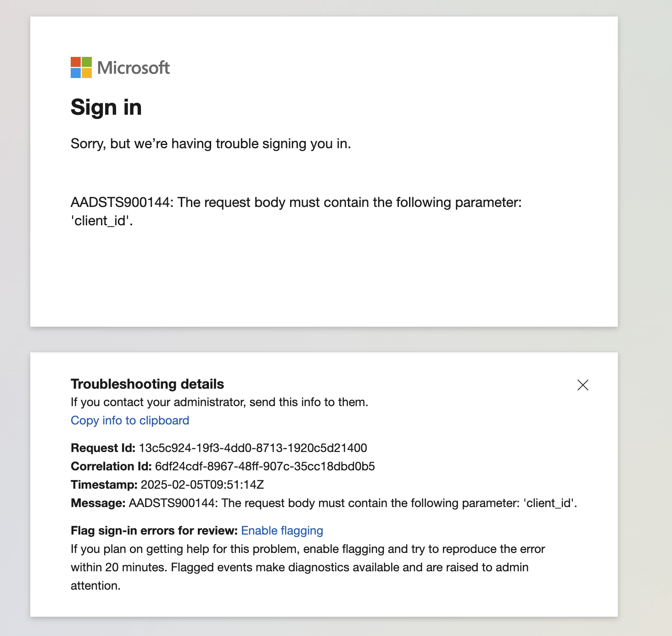Image resolution: width=672 pixels, height=636 pixels.
Task: Click the 'Sorry, but we're having trouble' message
Action: point(211,144)
